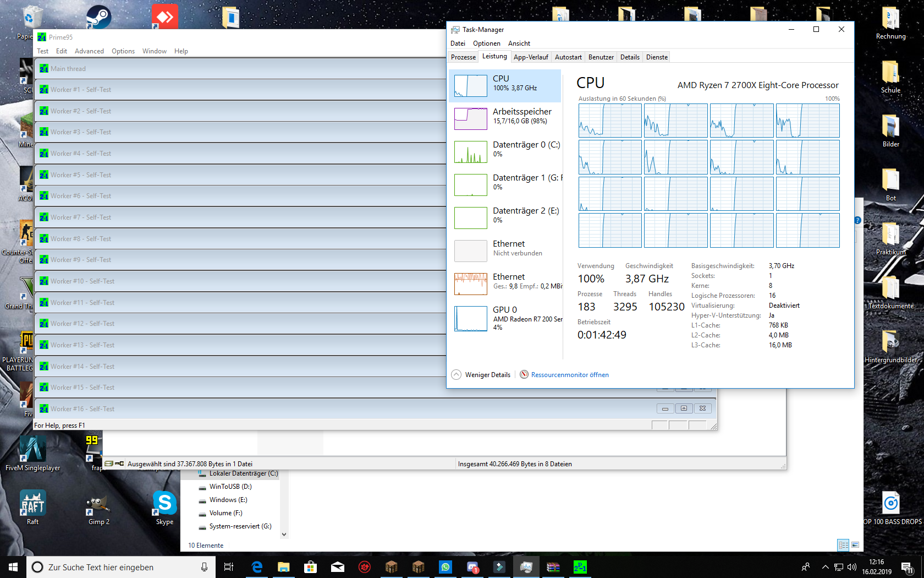Select the Bot folder on desktop
This screenshot has height=578, width=924.
[x=890, y=185]
